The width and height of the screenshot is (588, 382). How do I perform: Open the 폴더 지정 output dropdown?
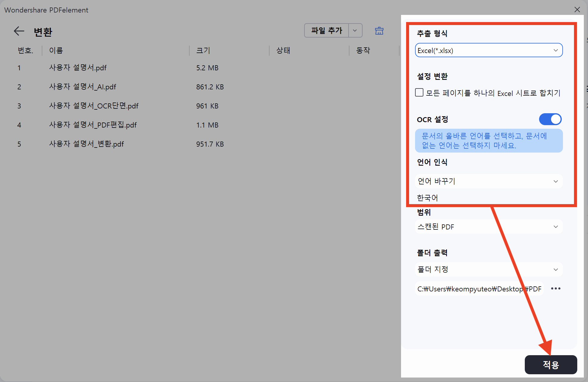[x=488, y=269]
